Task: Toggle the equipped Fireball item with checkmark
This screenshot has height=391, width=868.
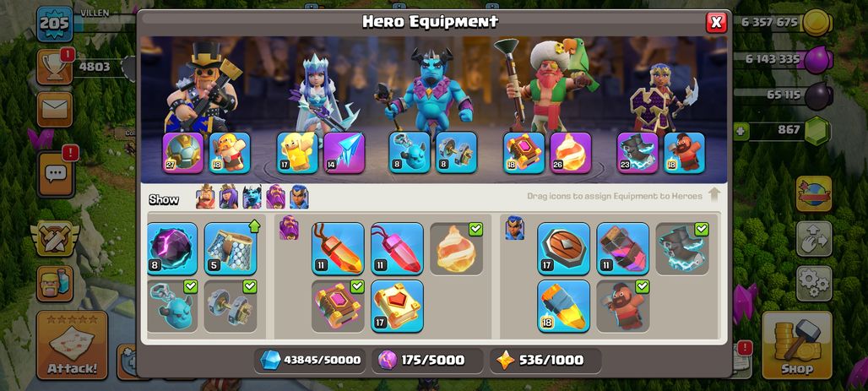Action: [456, 248]
